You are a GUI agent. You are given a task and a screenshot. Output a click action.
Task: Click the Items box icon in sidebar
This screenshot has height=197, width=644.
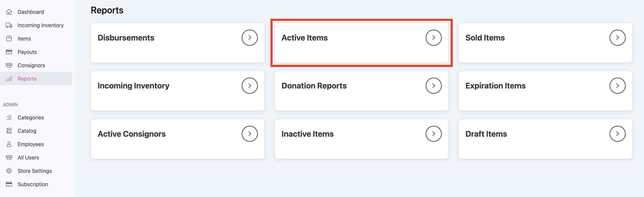point(9,39)
